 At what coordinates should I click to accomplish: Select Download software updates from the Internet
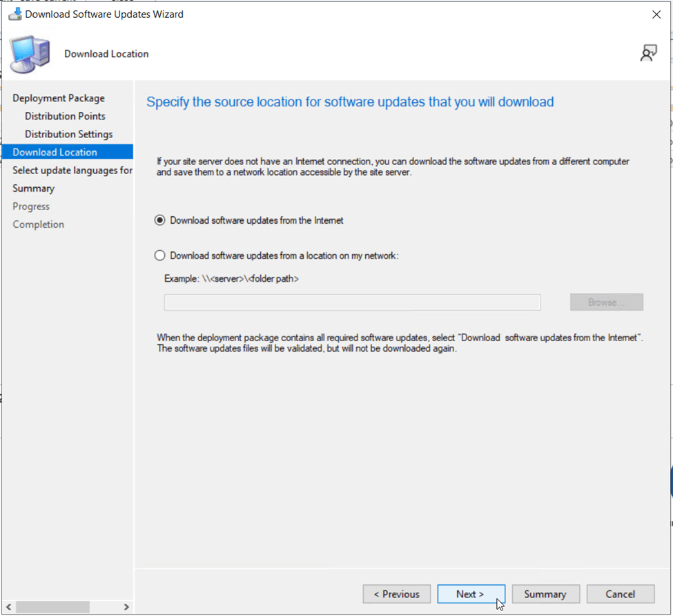[x=160, y=220]
